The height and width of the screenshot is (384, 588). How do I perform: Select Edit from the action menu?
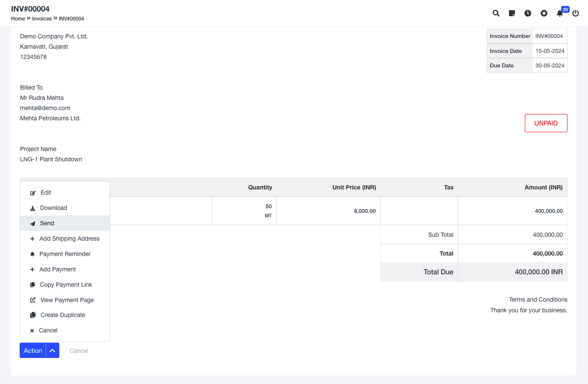click(46, 193)
